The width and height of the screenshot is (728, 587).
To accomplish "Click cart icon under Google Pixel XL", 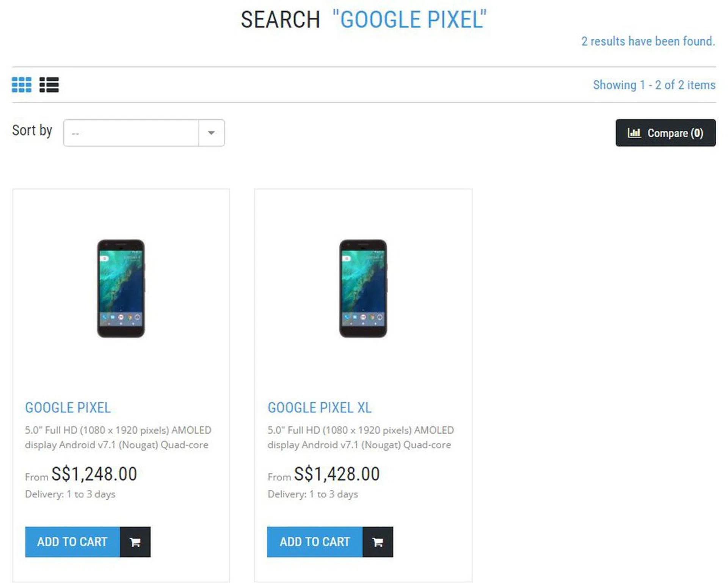I will click(x=377, y=542).
